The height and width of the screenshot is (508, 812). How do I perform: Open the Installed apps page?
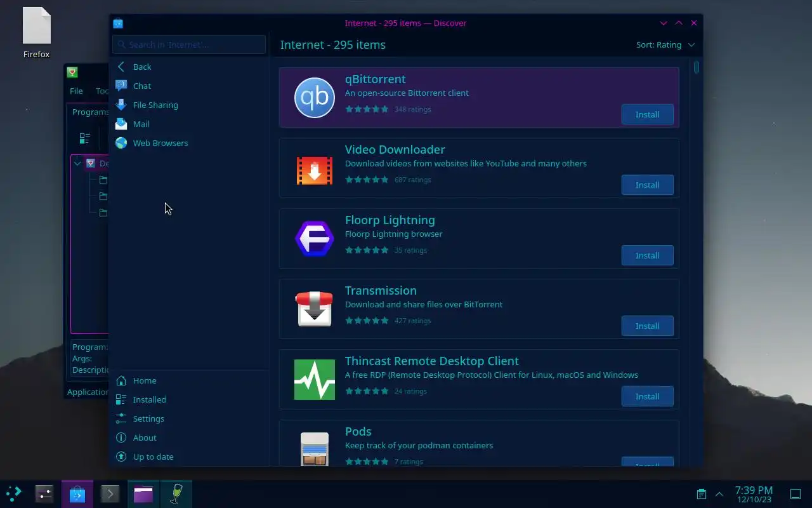[x=189, y=399]
